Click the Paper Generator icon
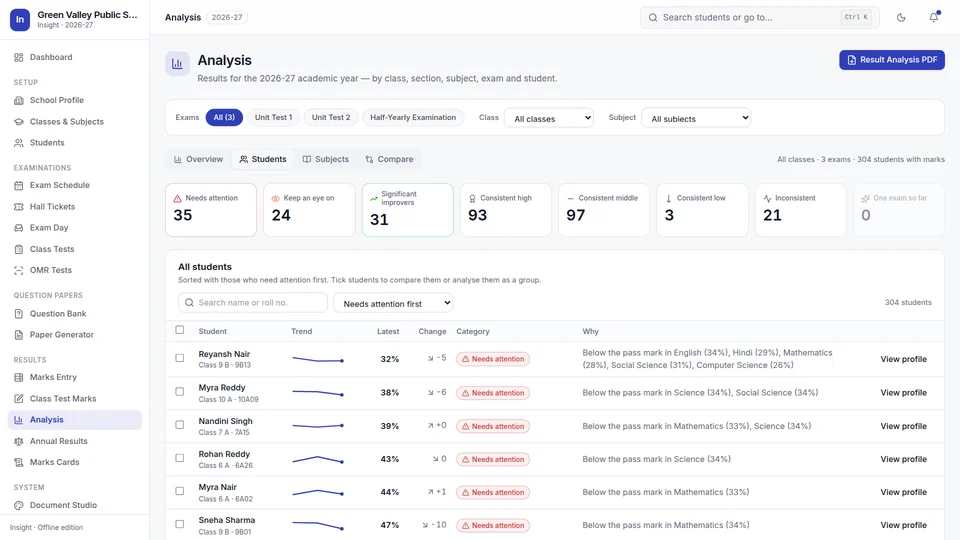This screenshot has width=960, height=540. tap(18, 334)
